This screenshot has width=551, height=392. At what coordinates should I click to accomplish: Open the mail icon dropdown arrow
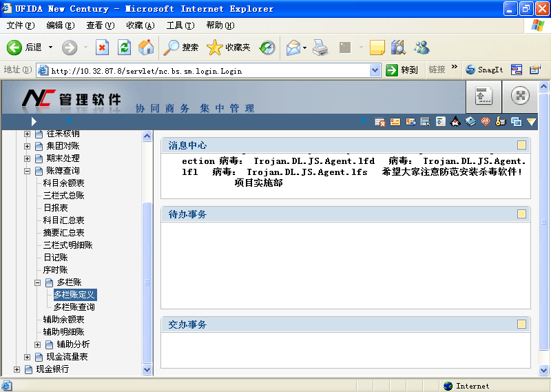304,48
